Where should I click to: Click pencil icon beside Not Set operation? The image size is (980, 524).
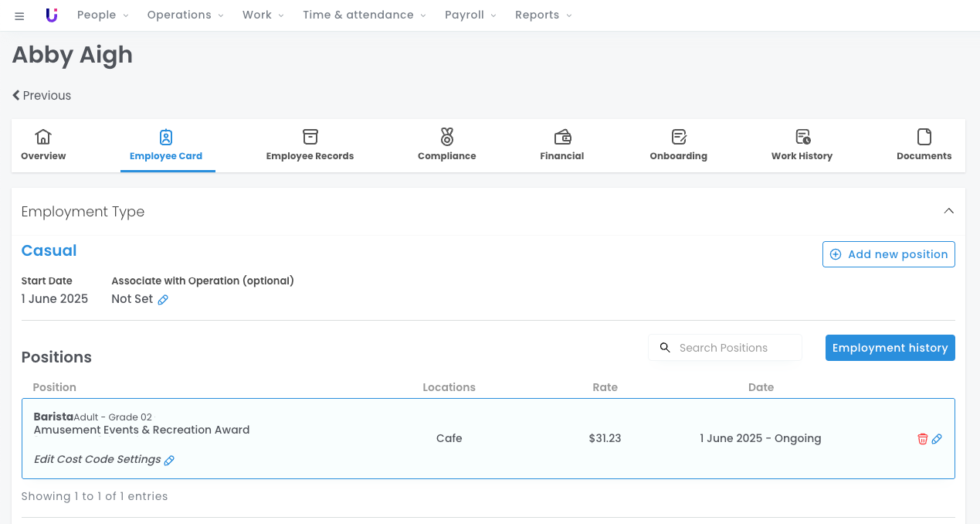point(163,300)
